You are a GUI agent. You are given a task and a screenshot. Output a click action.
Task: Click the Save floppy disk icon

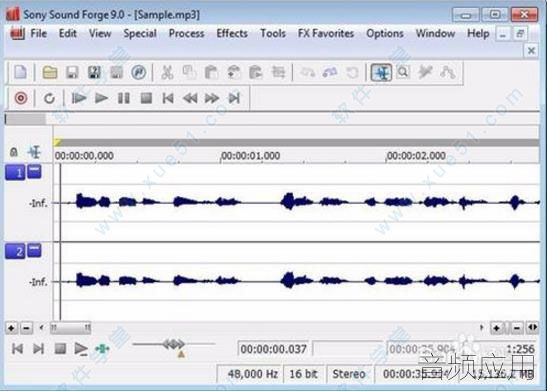pyautogui.click(x=72, y=73)
